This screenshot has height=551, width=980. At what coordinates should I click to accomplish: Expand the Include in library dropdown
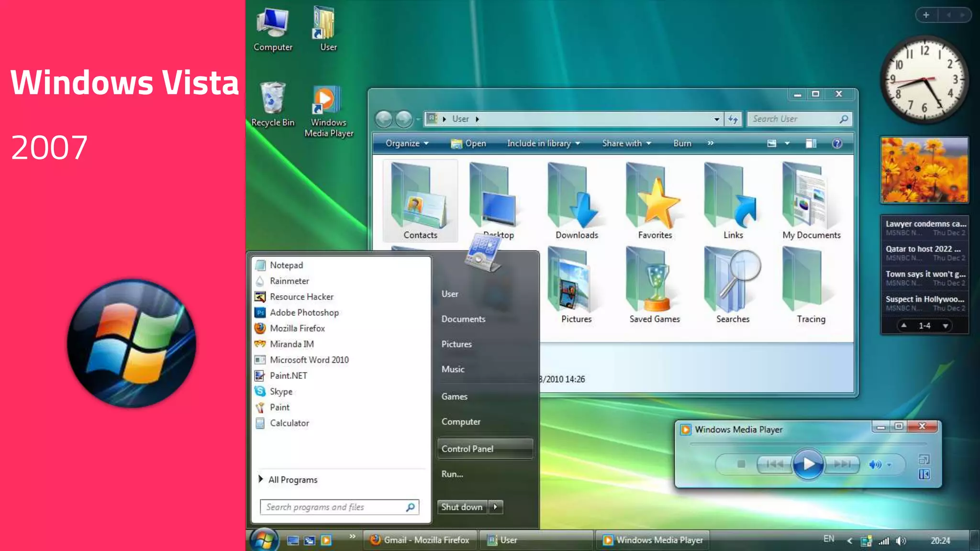coord(544,143)
